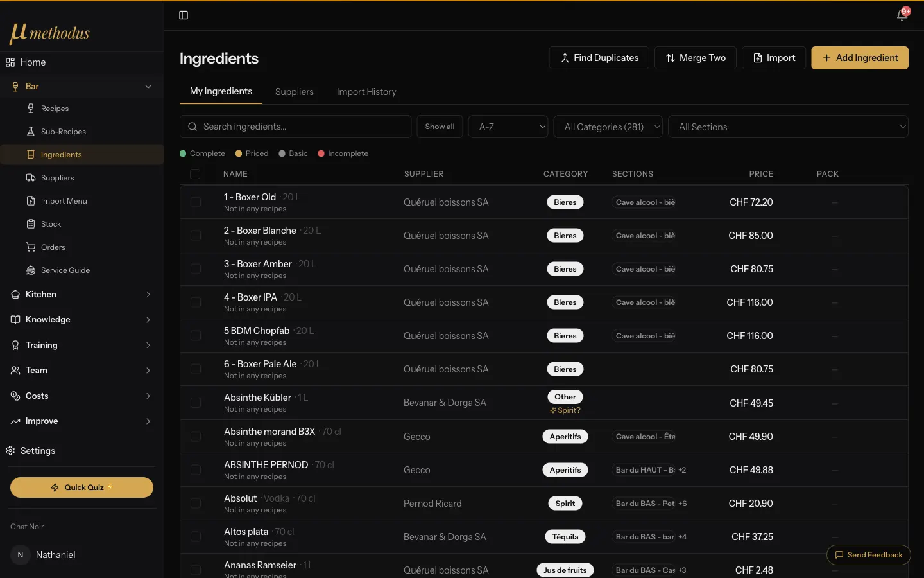Click the Priced yellow status legend
Image resolution: width=924 pixels, height=578 pixels.
pos(252,153)
